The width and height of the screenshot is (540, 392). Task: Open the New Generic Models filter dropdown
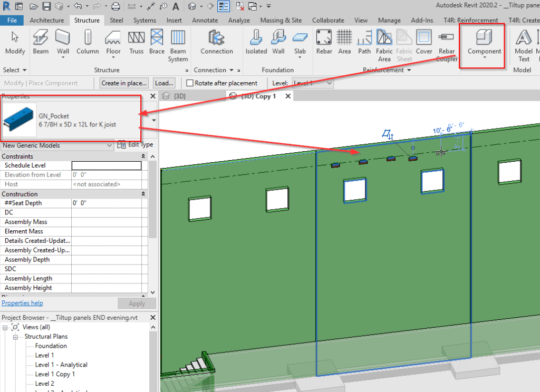[x=57, y=145]
